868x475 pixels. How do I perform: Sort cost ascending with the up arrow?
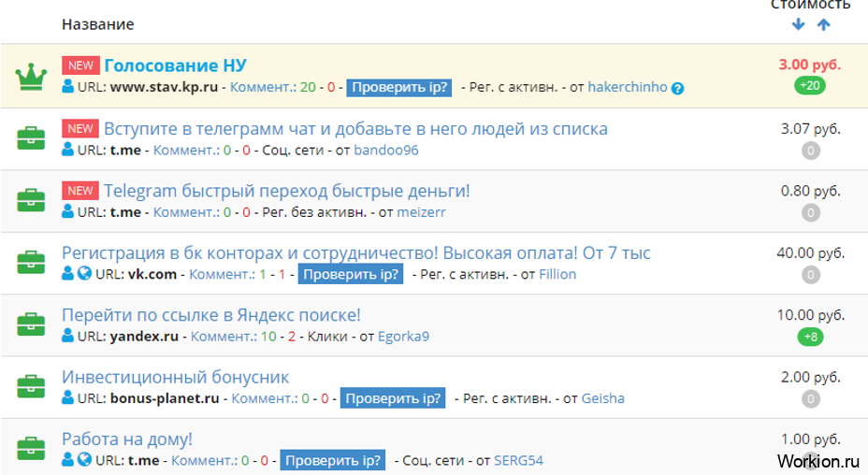[824, 24]
